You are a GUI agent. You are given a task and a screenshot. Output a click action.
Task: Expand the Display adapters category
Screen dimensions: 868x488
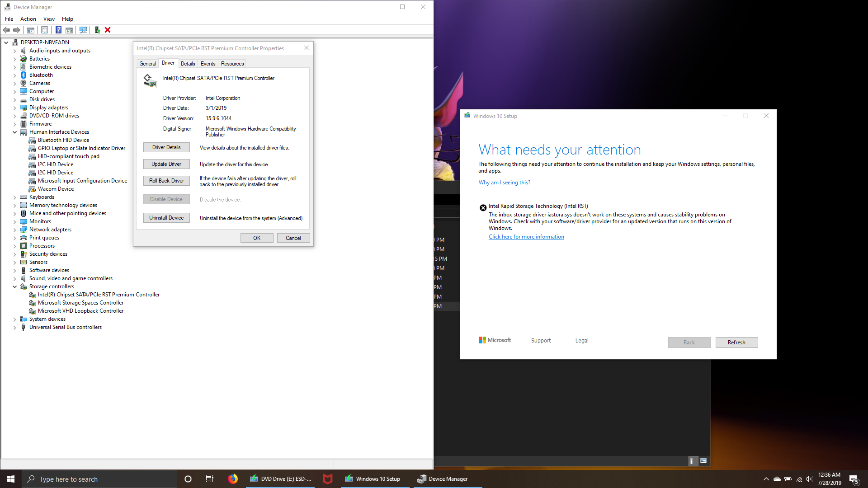click(14, 108)
